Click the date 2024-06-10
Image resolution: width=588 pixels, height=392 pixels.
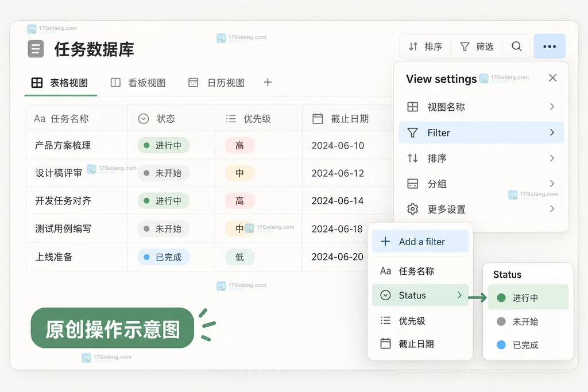(338, 145)
